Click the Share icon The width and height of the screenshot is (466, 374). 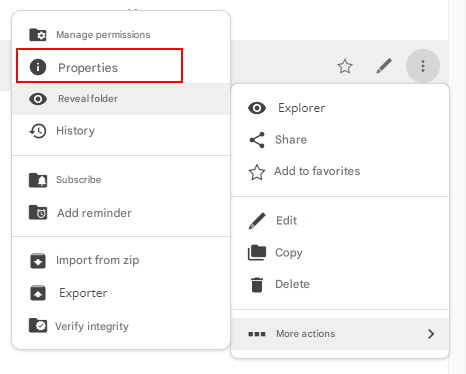pos(257,140)
